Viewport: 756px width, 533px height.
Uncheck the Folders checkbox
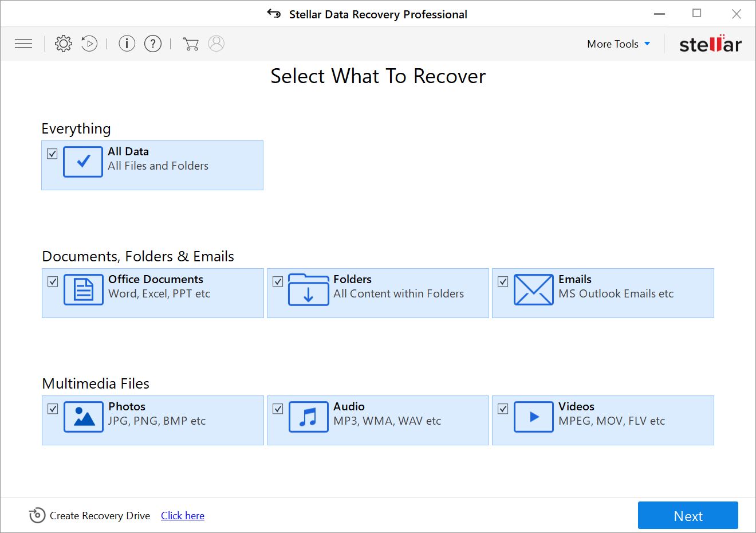click(x=278, y=281)
